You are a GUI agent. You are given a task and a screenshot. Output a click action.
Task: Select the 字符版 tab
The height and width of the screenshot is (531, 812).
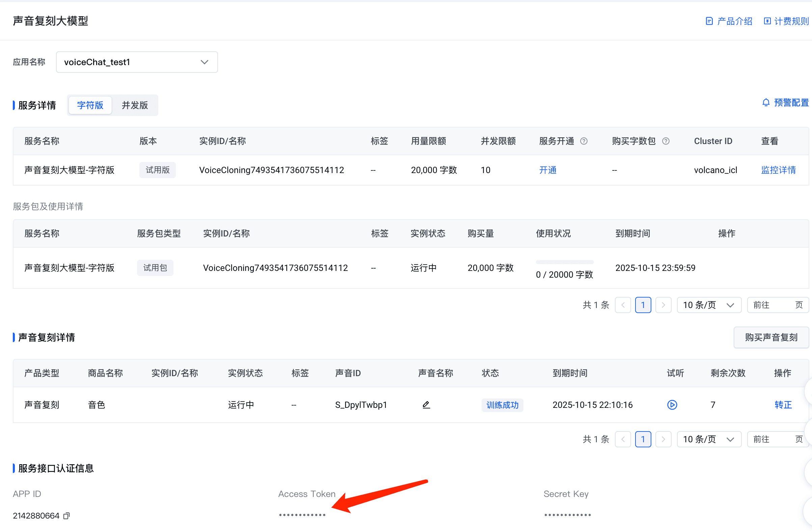click(90, 105)
